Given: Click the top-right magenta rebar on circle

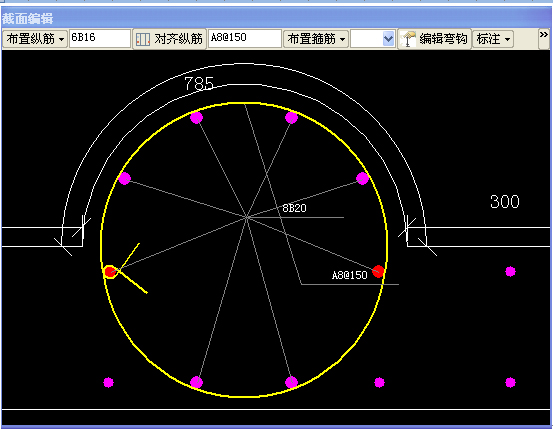Looking at the screenshot, I should click(x=291, y=117).
